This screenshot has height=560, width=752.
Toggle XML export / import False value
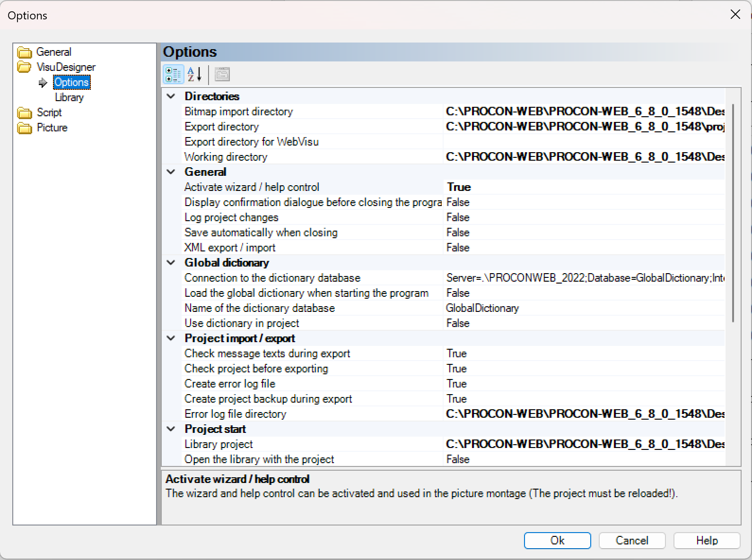pos(584,248)
